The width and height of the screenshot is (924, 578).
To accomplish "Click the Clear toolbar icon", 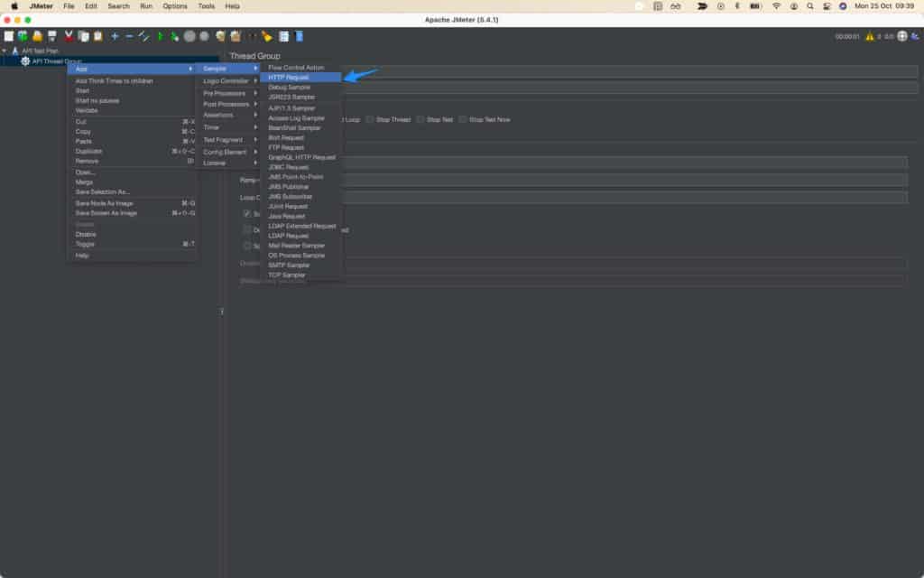I will 220,36.
